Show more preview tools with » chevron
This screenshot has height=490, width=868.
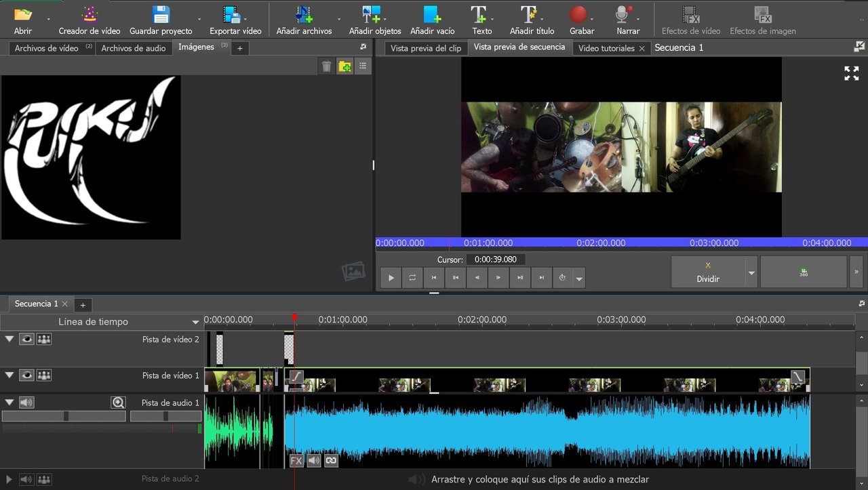[856, 272]
